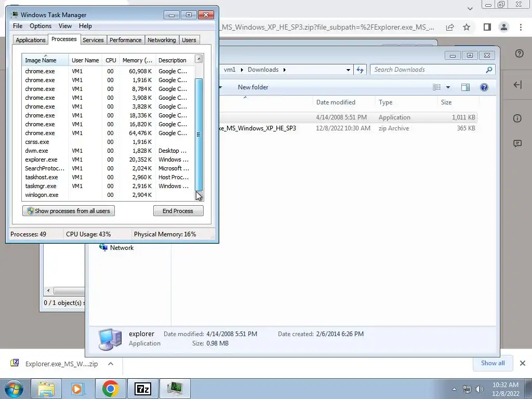Click New folder in Explorer toolbar
This screenshot has width=532, height=399.
(x=253, y=87)
